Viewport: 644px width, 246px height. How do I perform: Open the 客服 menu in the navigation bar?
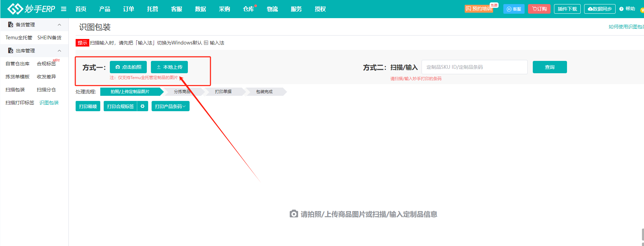click(x=177, y=9)
